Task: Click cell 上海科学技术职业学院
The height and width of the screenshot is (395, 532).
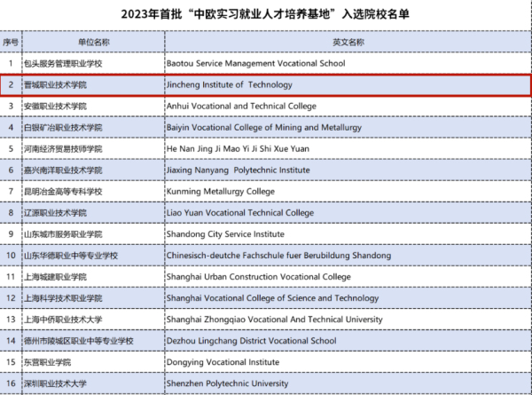Action: pos(94,298)
